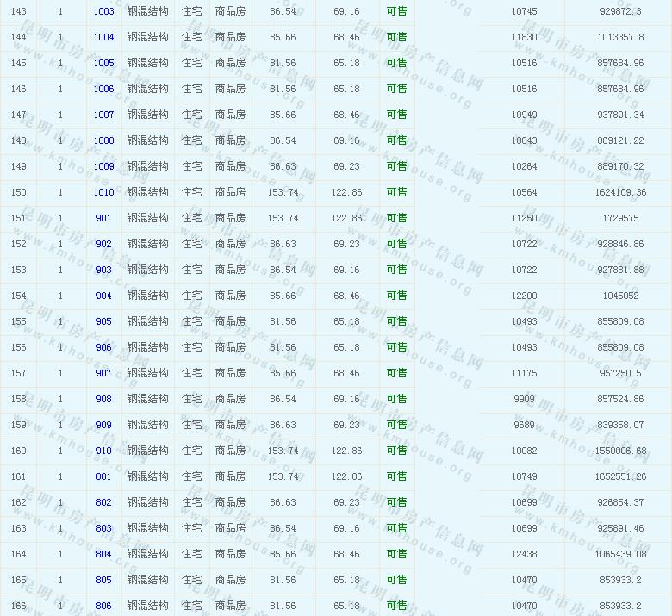Open room 1009 link
This screenshot has height=616, width=672.
point(103,167)
